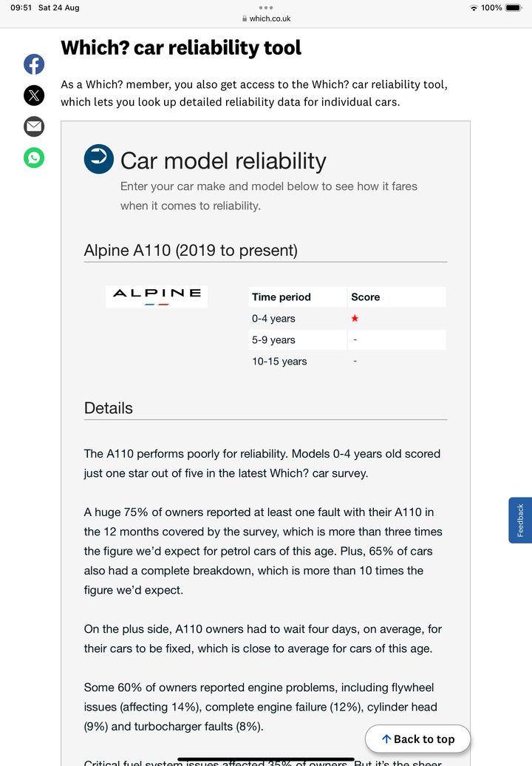Tap the battery status icon
Image resolution: width=532 pixels, height=766 pixels.
tap(514, 7)
